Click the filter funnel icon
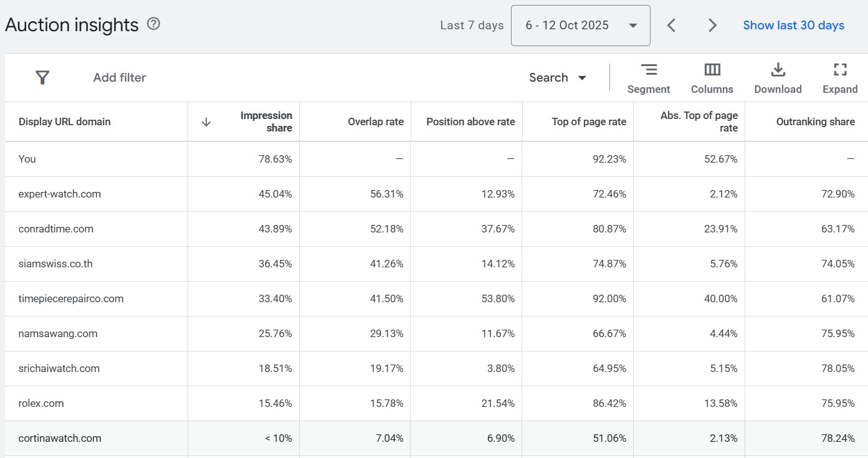This screenshot has width=868, height=458. (42, 77)
